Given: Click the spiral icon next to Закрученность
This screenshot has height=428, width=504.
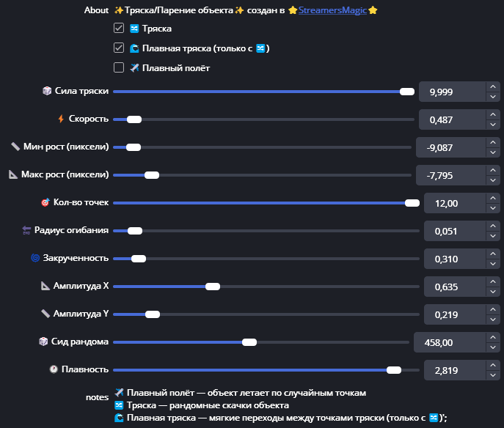Looking at the screenshot, I should 35,258.
